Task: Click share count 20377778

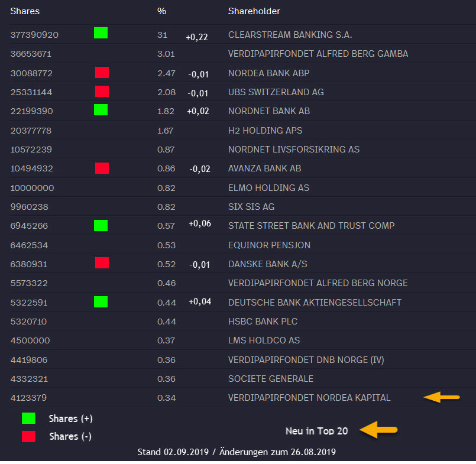Action: 31,131
